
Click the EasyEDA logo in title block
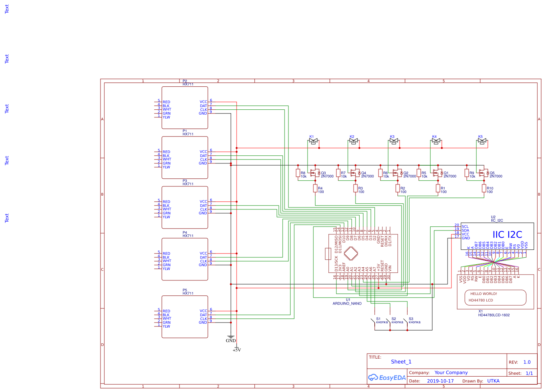(387, 378)
